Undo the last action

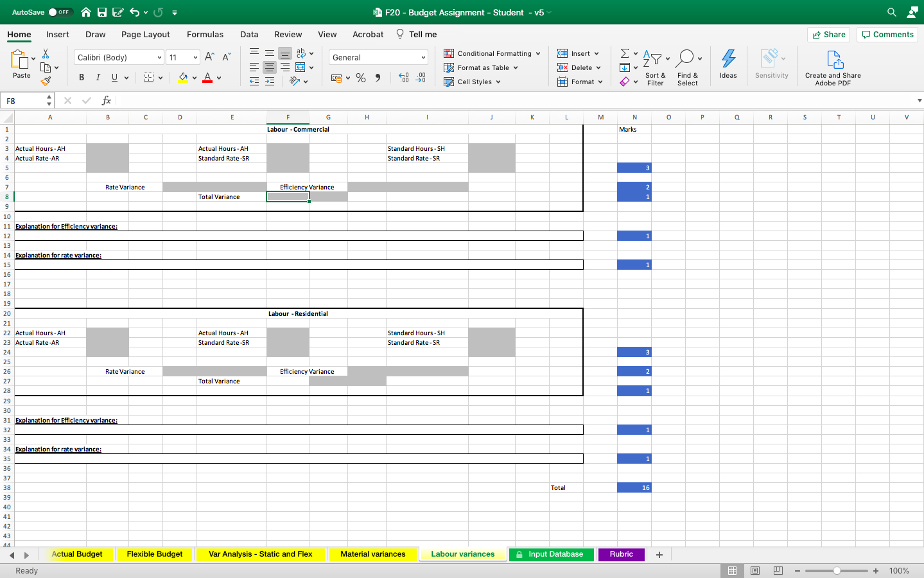coord(134,12)
